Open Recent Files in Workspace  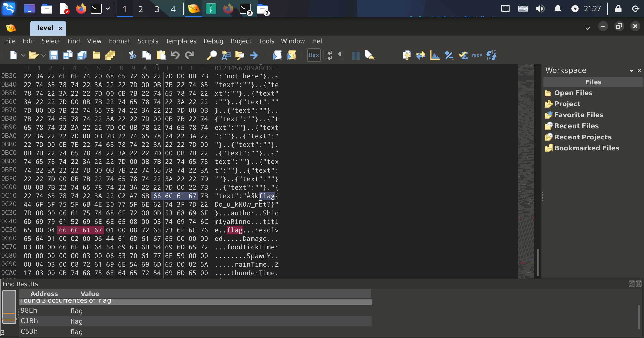(x=576, y=126)
